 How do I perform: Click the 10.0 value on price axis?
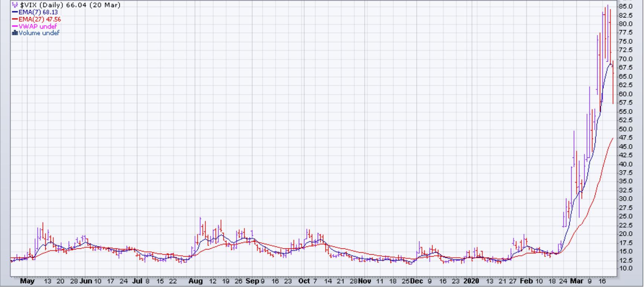coord(625,268)
